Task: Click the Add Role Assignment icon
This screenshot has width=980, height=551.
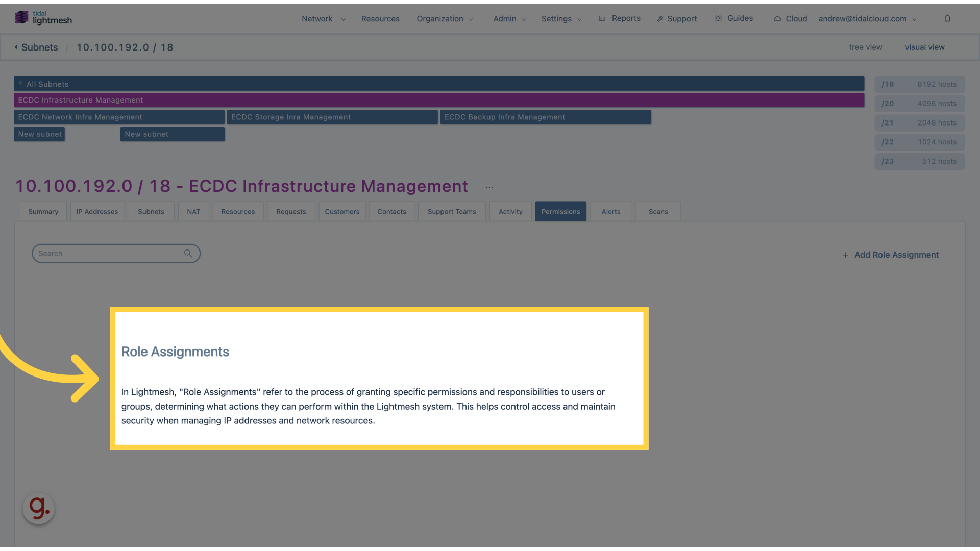Action: (845, 254)
